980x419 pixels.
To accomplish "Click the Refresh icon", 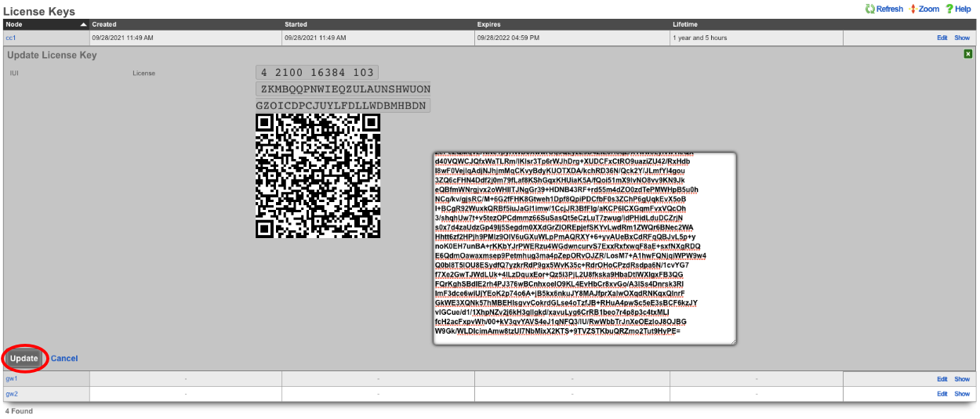I will pos(870,9).
